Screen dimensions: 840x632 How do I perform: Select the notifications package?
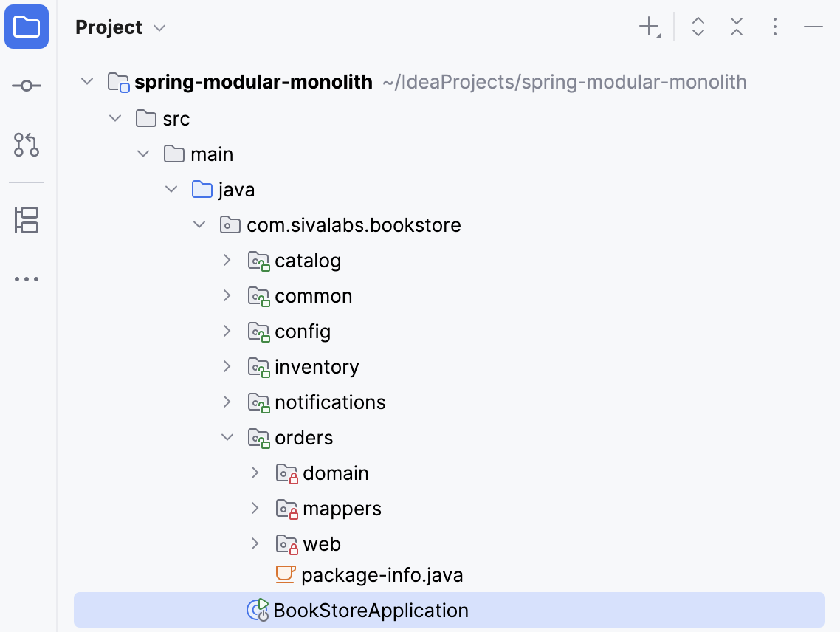coord(330,402)
